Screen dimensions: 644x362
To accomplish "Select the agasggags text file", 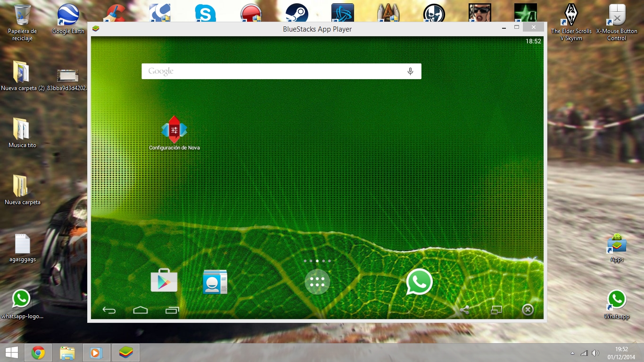I will click(22, 247).
